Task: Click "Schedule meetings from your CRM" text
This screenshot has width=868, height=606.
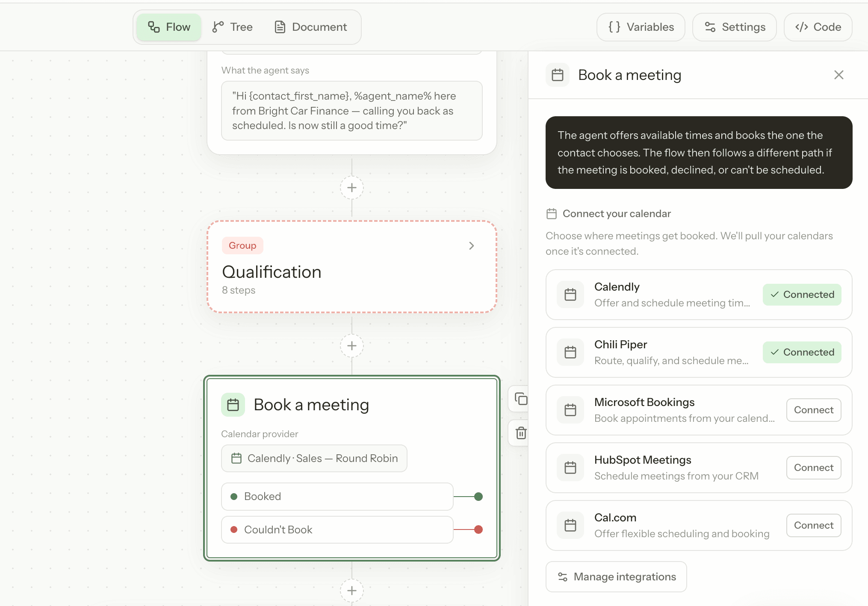Action: point(676,476)
